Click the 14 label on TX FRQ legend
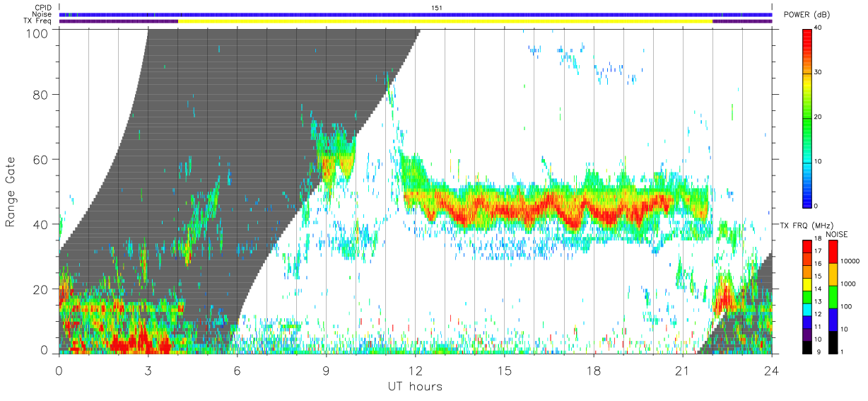Image resolution: width=868 pixels, height=401 pixels. (819, 289)
